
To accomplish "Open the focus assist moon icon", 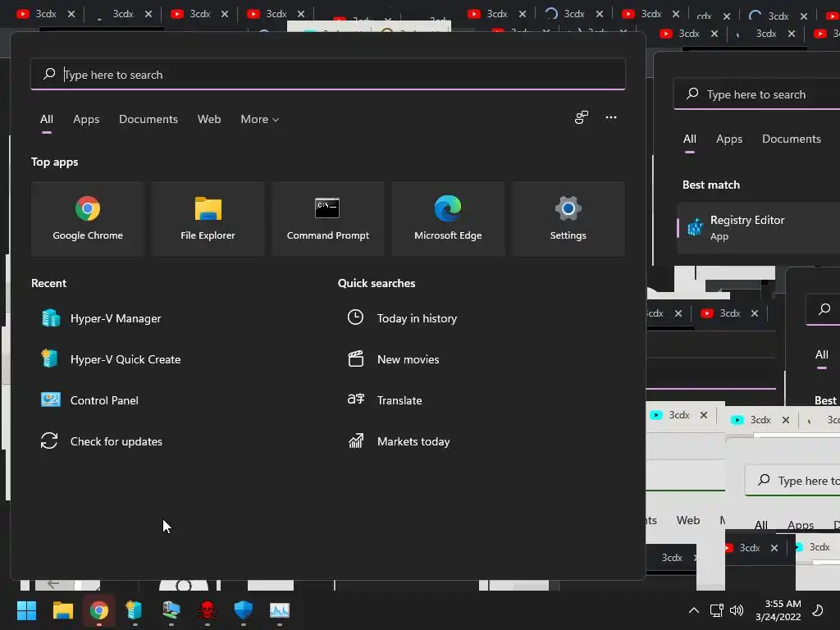I will 818,610.
